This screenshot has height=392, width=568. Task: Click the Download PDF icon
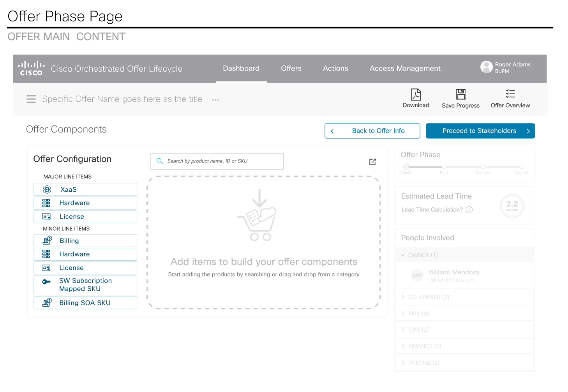416,95
